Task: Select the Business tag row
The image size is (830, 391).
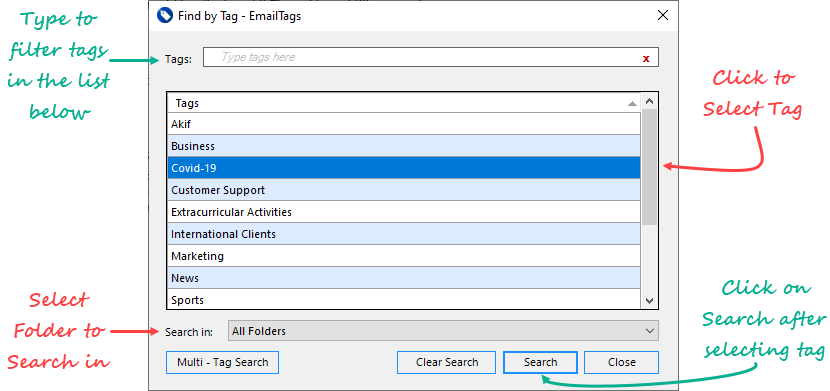Action: tap(404, 146)
